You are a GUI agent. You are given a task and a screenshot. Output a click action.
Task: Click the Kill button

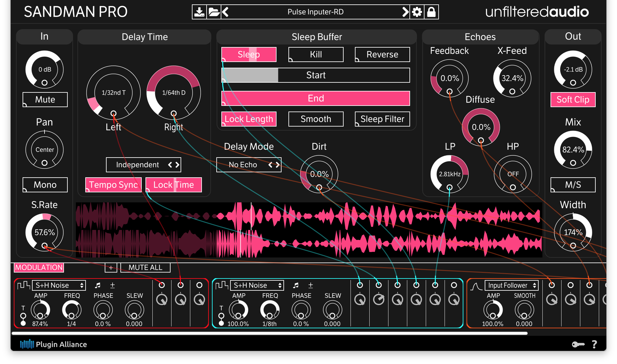[x=316, y=55]
